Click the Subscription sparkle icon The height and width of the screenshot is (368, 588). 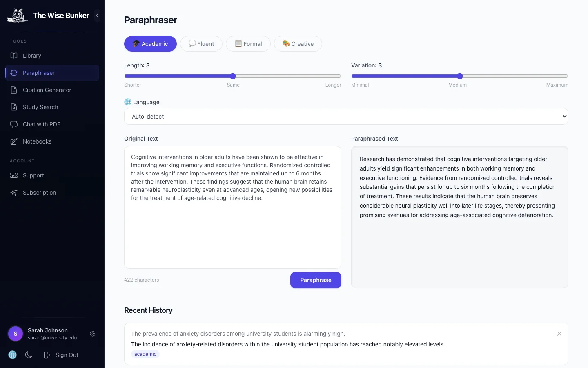[14, 193]
